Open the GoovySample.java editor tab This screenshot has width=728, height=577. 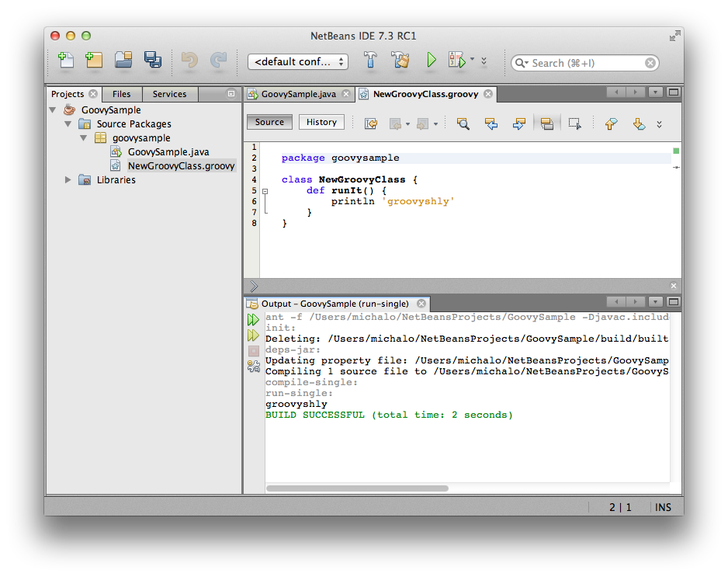pyautogui.click(x=299, y=94)
